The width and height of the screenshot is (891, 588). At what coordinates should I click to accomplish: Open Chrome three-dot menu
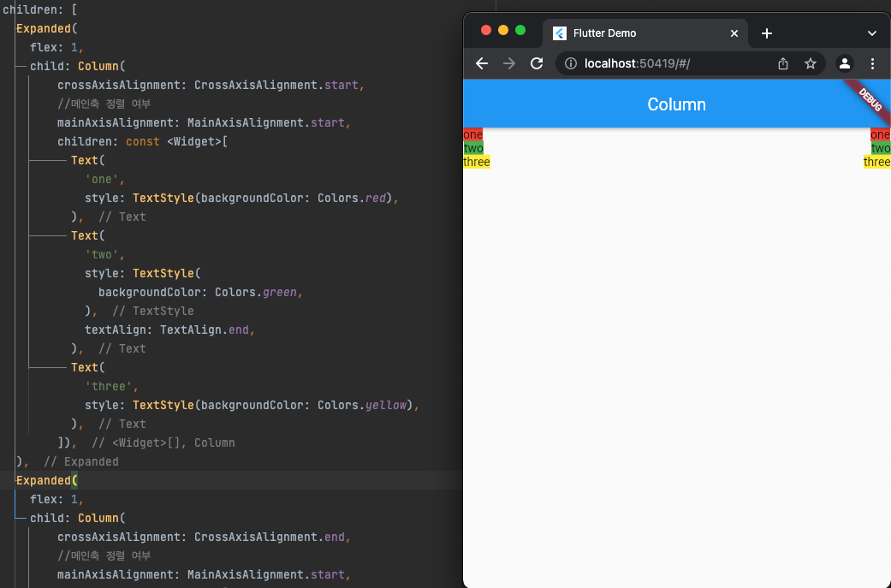click(x=872, y=63)
